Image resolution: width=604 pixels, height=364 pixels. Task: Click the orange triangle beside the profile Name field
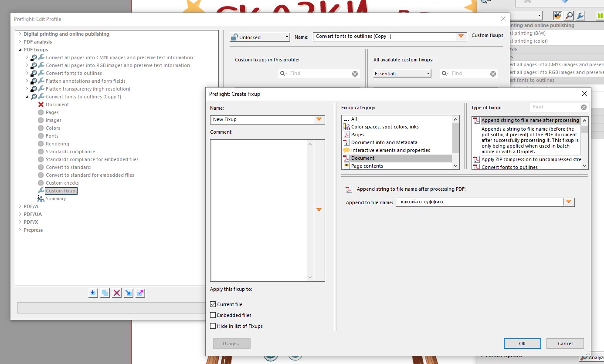[461, 37]
